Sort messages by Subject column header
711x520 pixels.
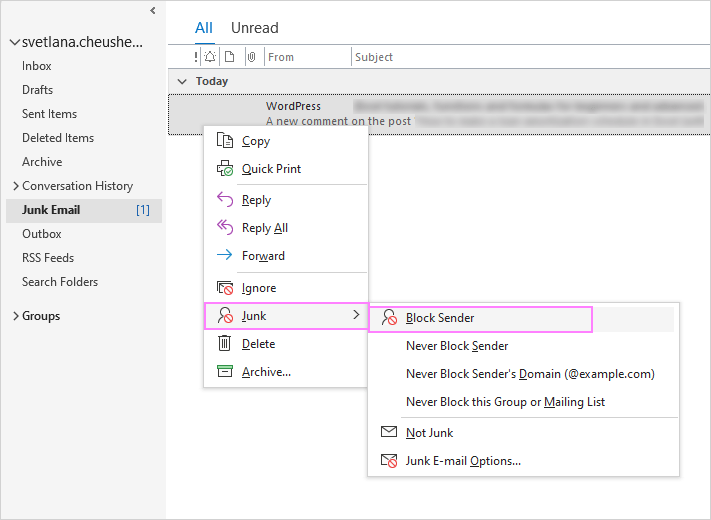pyautogui.click(x=531, y=57)
